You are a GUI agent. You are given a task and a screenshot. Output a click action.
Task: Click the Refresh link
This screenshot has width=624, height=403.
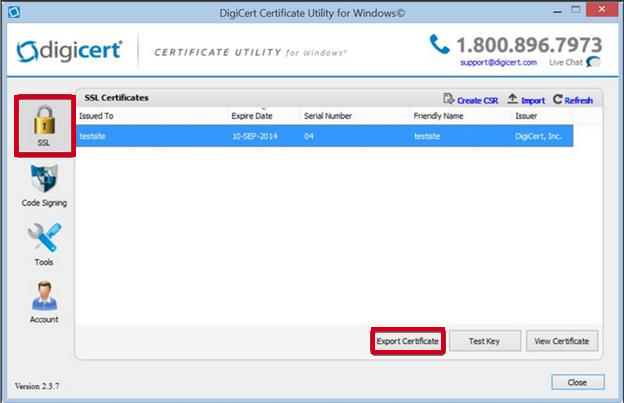pos(579,101)
